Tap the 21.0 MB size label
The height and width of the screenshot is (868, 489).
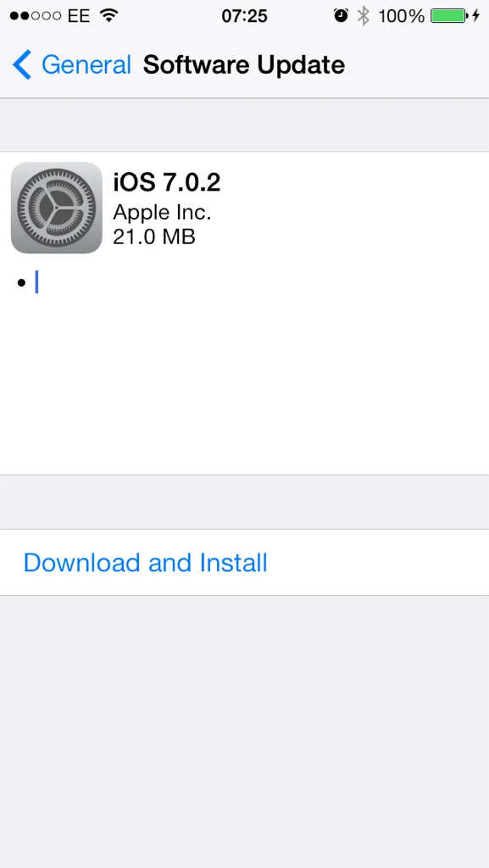(x=153, y=237)
